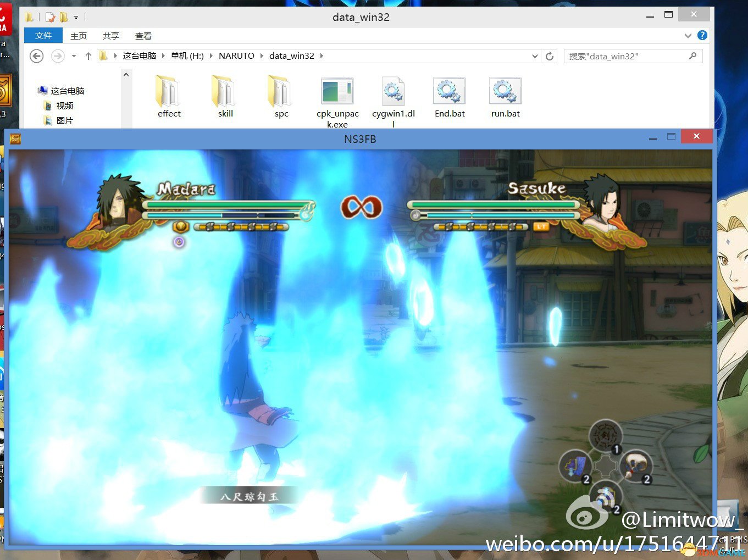
Task: Click the search magnifier icon
Action: [692, 56]
